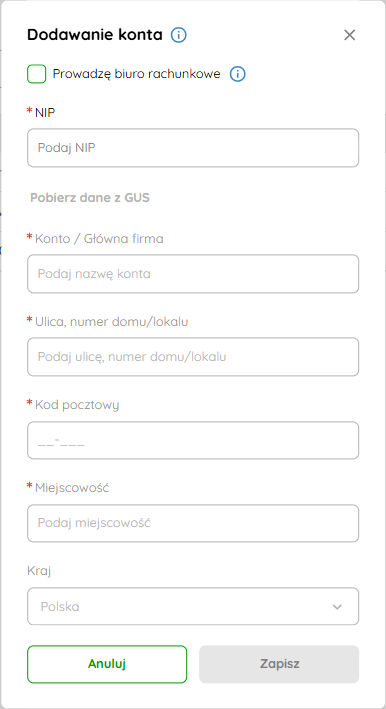Image resolution: width=386 pixels, height=709 pixels.
Task: Click the street and house number field
Action: click(x=193, y=357)
